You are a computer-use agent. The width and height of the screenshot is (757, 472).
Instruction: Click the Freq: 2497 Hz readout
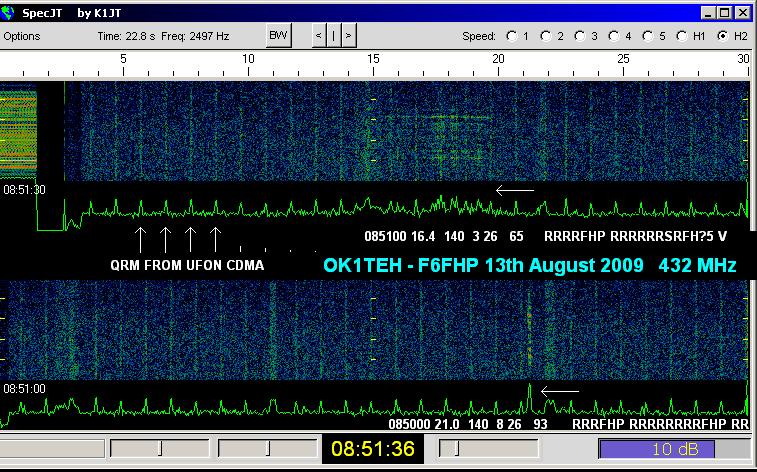(195, 36)
